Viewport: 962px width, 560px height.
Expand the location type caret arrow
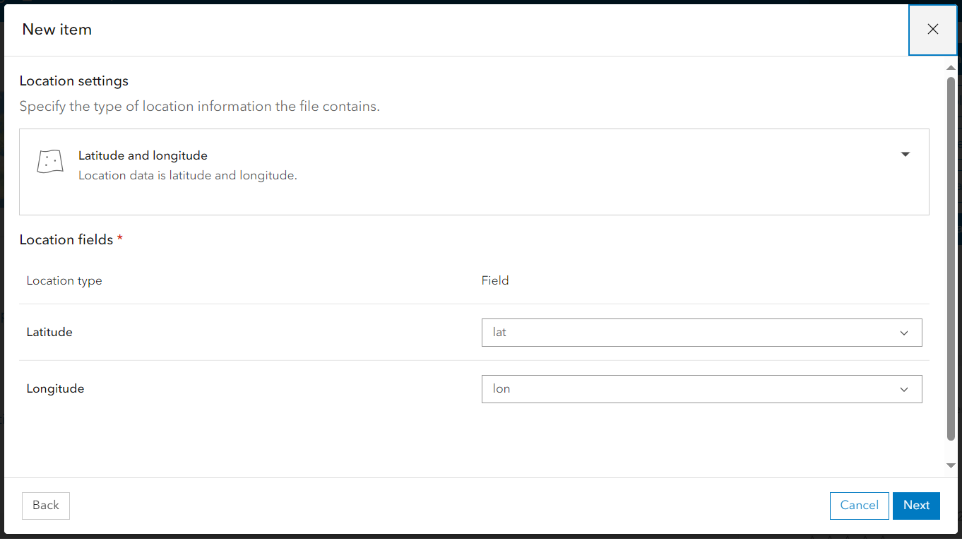tap(905, 155)
